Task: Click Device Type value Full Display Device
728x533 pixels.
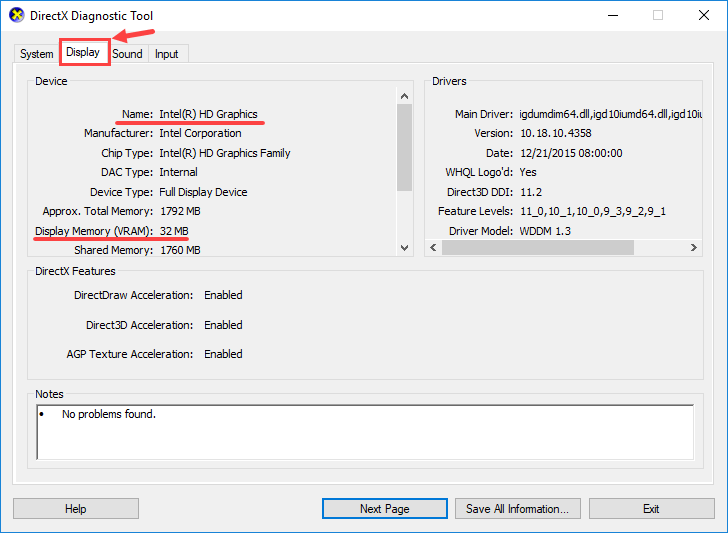Action: point(203,192)
